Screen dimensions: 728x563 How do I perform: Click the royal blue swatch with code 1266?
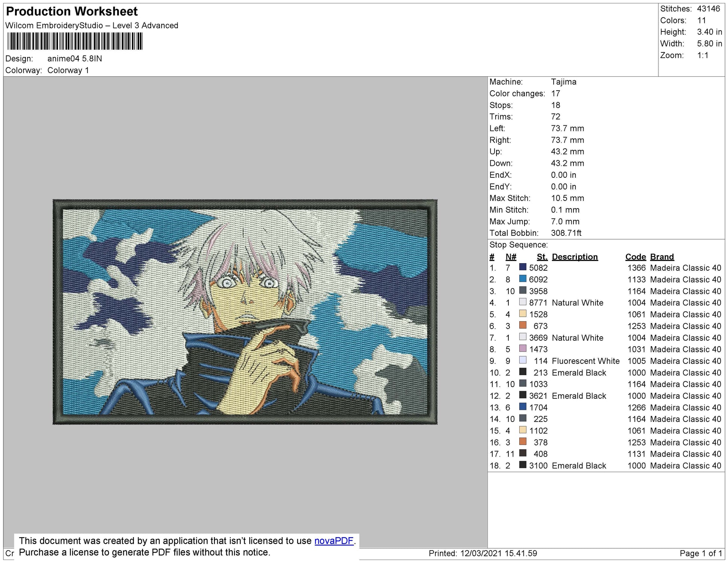[523, 407]
